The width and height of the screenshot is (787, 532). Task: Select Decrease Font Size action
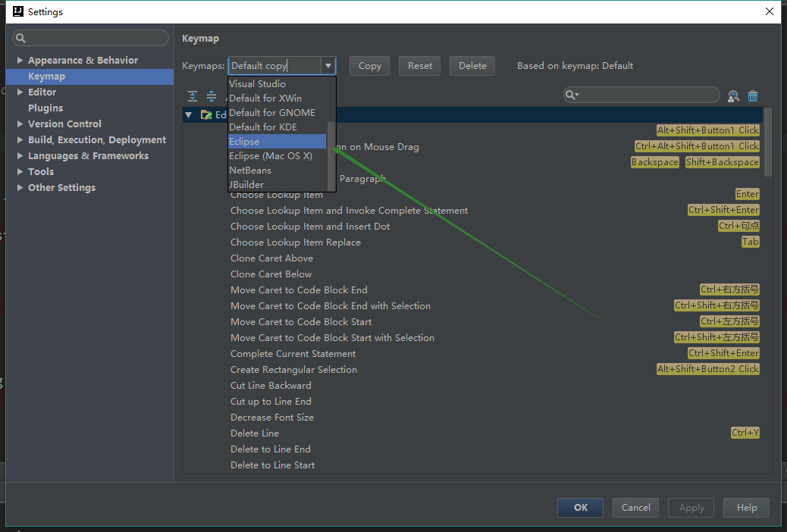tap(272, 417)
